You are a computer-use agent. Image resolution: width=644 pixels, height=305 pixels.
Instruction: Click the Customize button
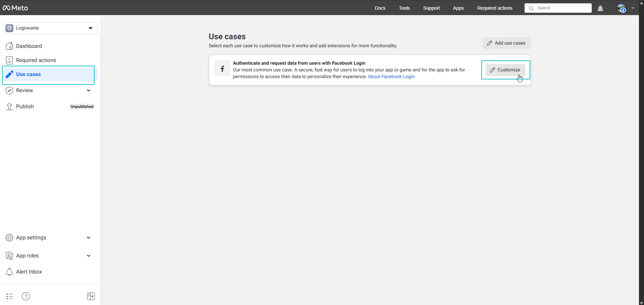pyautogui.click(x=505, y=70)
